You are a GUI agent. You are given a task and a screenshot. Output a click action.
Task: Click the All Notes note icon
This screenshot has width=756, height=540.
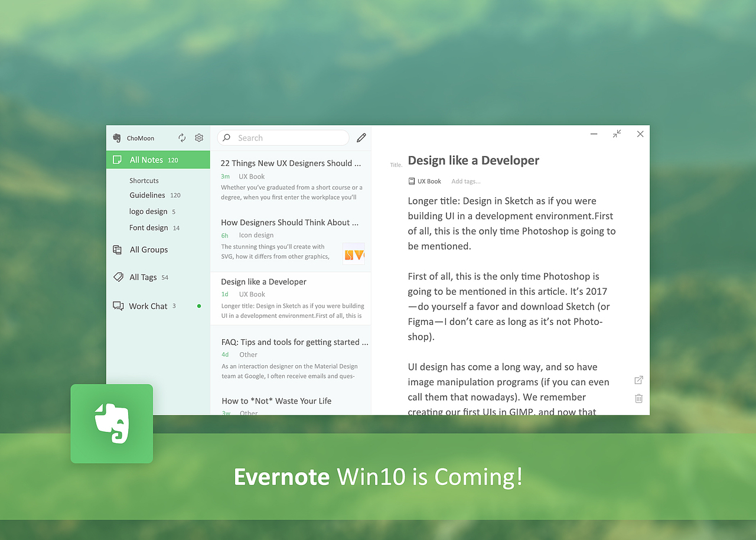tap(118, 160)
